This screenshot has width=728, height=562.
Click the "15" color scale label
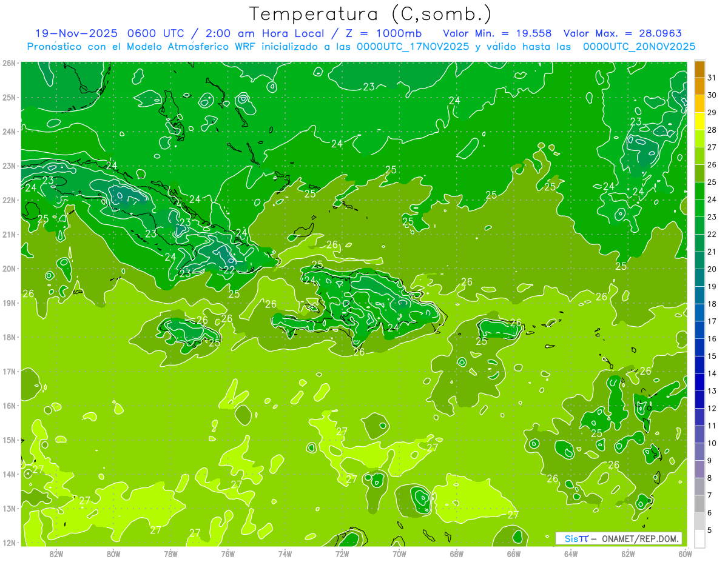pos(712,356)
